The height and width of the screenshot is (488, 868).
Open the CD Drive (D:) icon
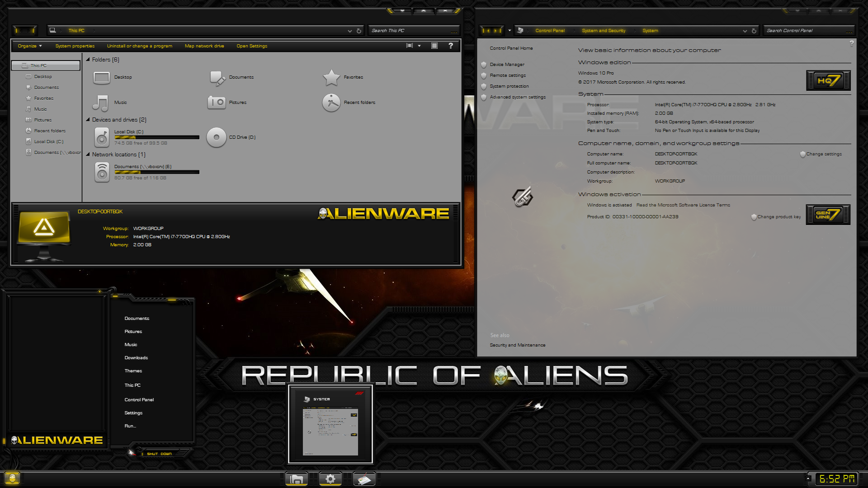point(216,137)
